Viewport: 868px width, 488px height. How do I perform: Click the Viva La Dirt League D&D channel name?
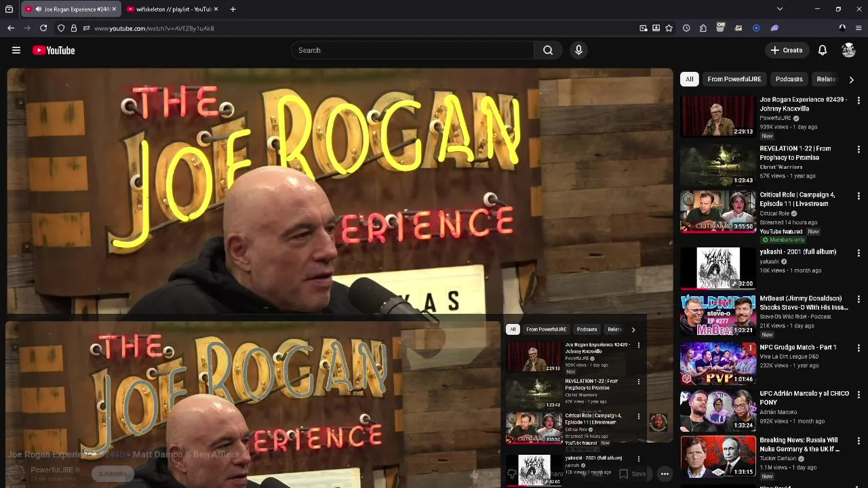(789, 356)
